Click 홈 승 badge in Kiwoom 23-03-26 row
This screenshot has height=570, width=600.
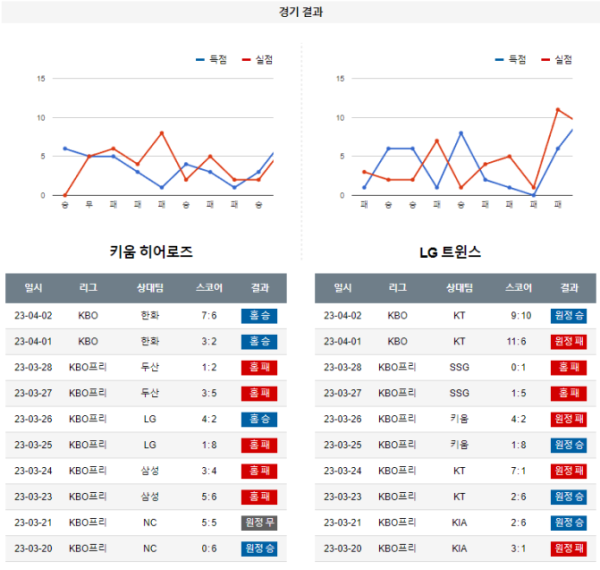point(259,419)
